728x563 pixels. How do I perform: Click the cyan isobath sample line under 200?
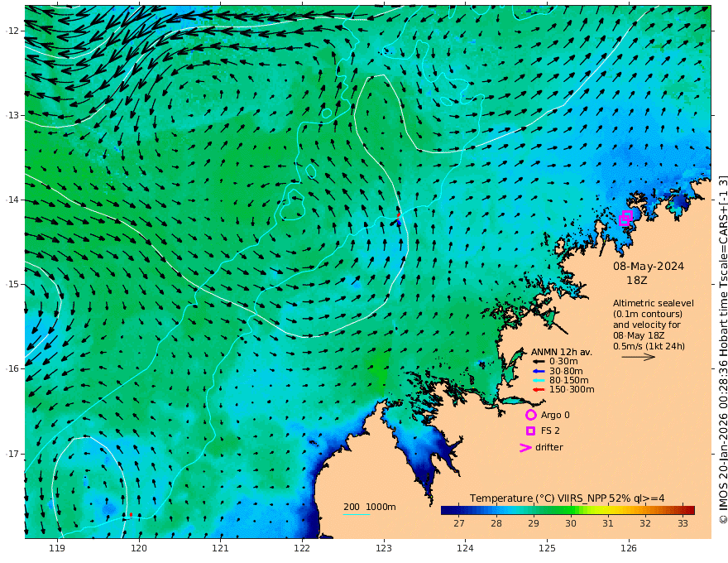coord(357,514)
